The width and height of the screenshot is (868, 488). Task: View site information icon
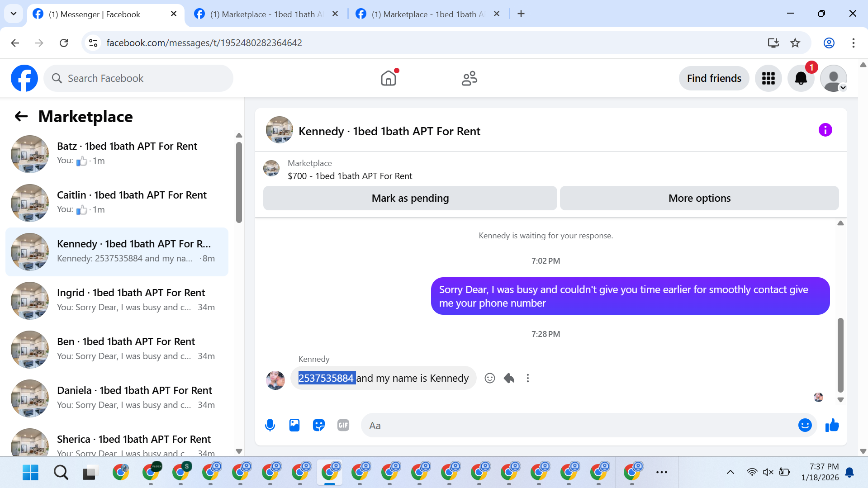point(93,43)
